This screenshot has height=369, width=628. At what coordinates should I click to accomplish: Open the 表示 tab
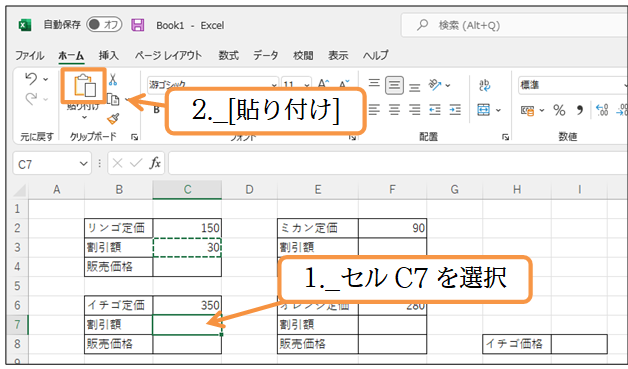(338, 55)
